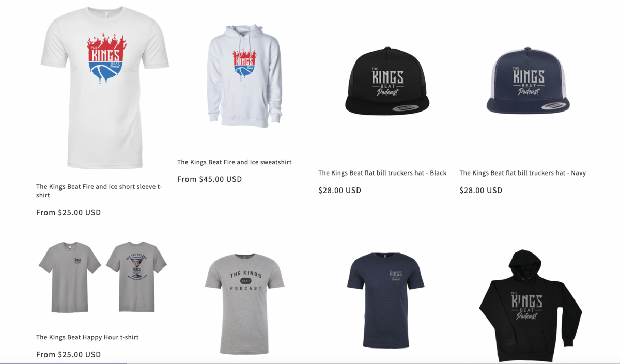
Task: View the navy blue t-shirt with small chest logo
Action: (385, 300)
